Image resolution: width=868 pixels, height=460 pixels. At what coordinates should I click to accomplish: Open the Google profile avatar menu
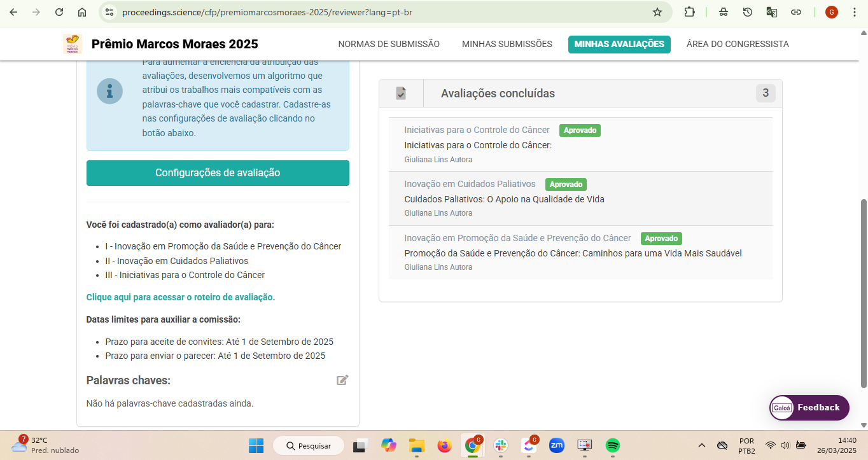(832, 12)
